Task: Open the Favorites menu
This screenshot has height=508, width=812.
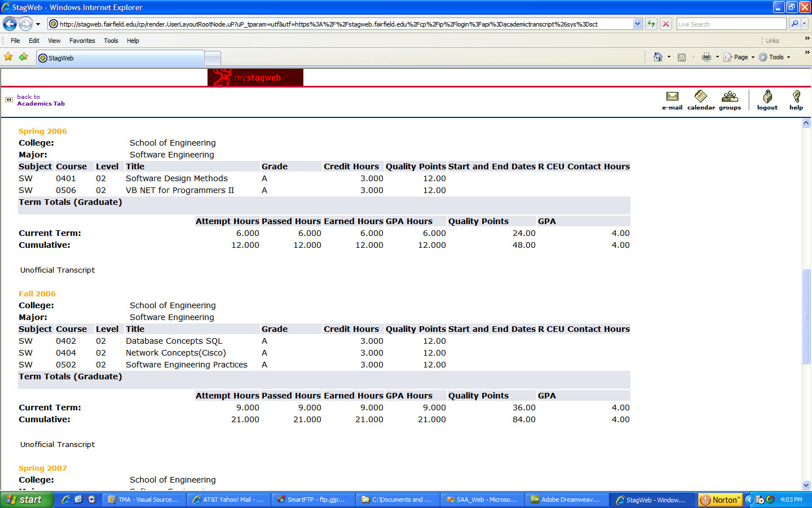Action: tap(82, 41)
